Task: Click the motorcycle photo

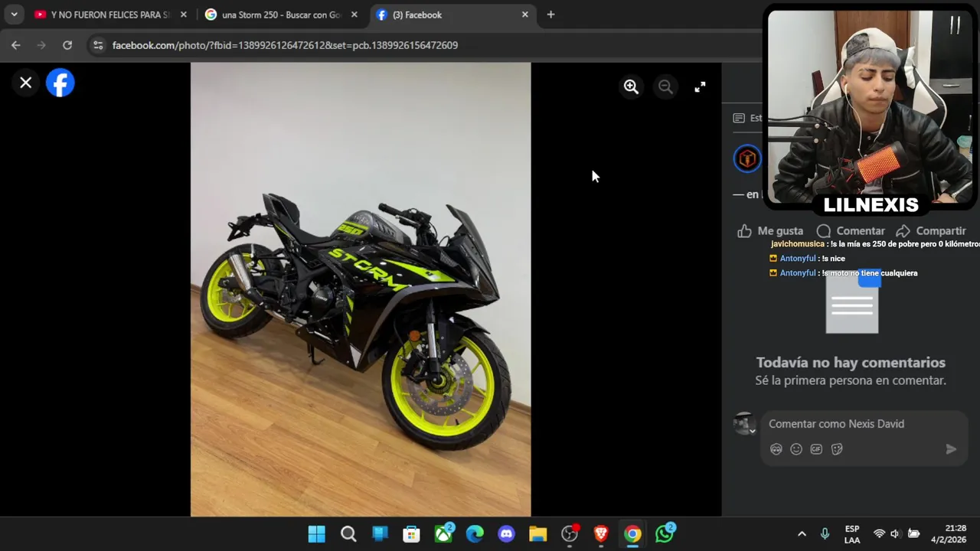Action: (361, 289)
